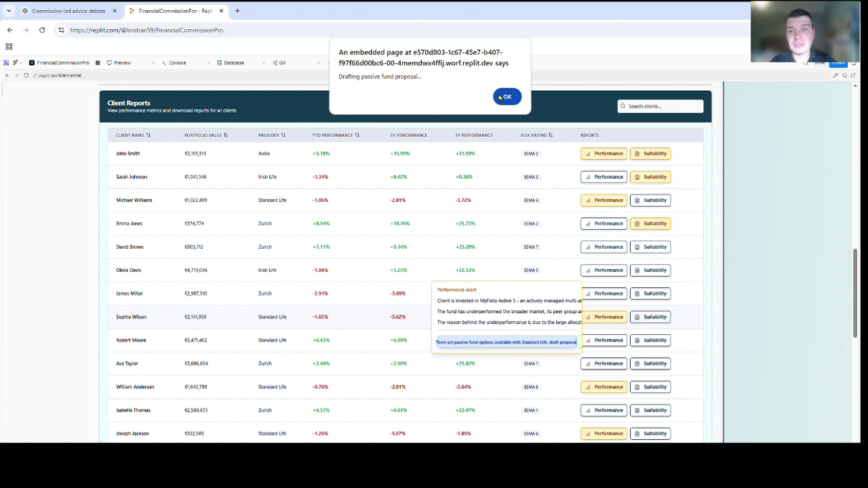Open preview in new window icon
Viewport: 868px width, 488px height.
click(853, 75)
